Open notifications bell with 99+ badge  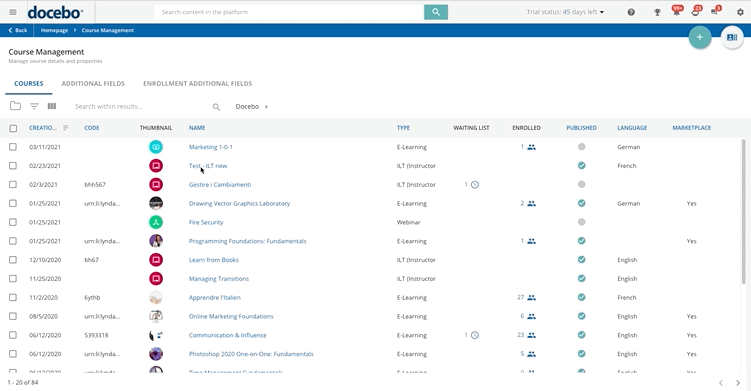[676, 12]
